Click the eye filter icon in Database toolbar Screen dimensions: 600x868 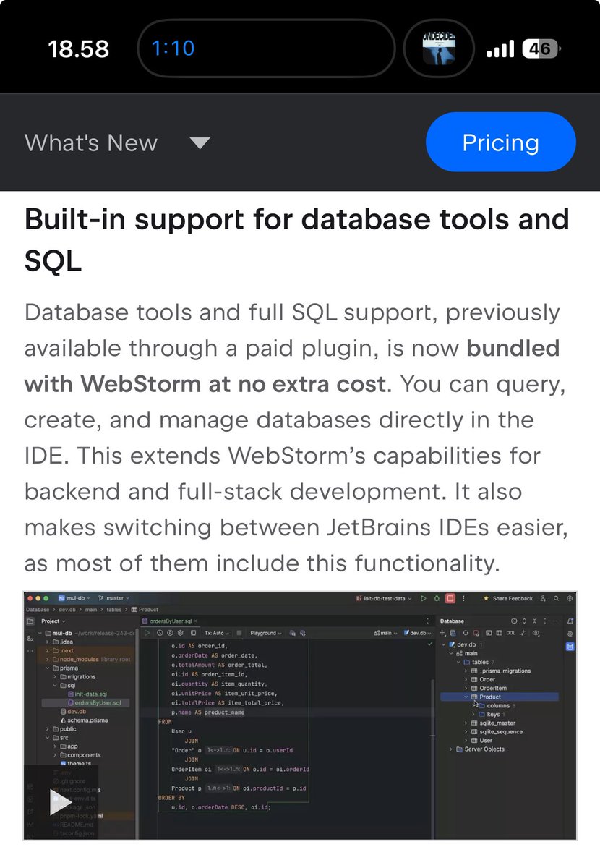point(536,633)
